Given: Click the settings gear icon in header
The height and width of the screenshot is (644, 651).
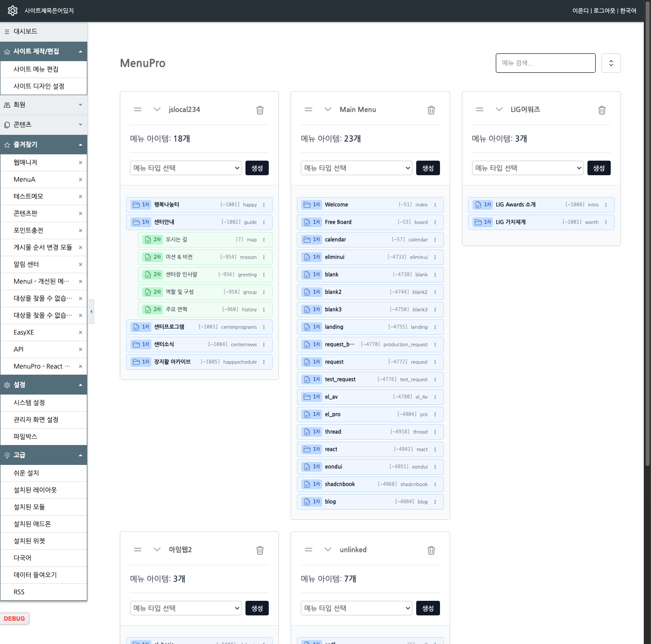Looking at the screenshot, I should [13, 11].
